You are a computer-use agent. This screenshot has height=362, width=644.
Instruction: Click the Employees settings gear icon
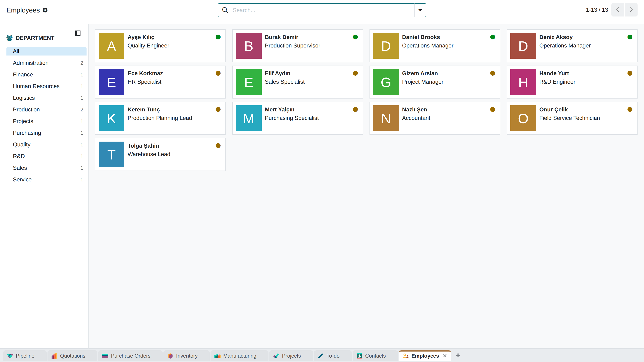click(45, 10)
